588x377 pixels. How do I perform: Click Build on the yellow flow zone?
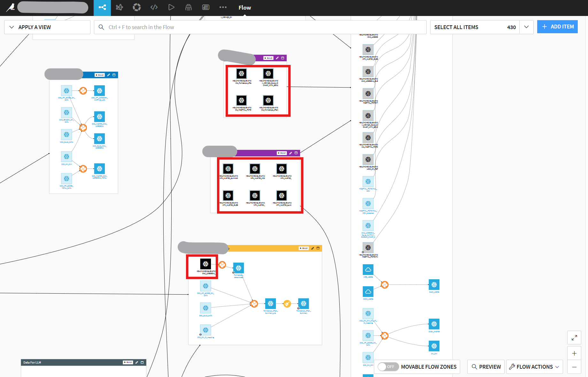click(304, 248)
